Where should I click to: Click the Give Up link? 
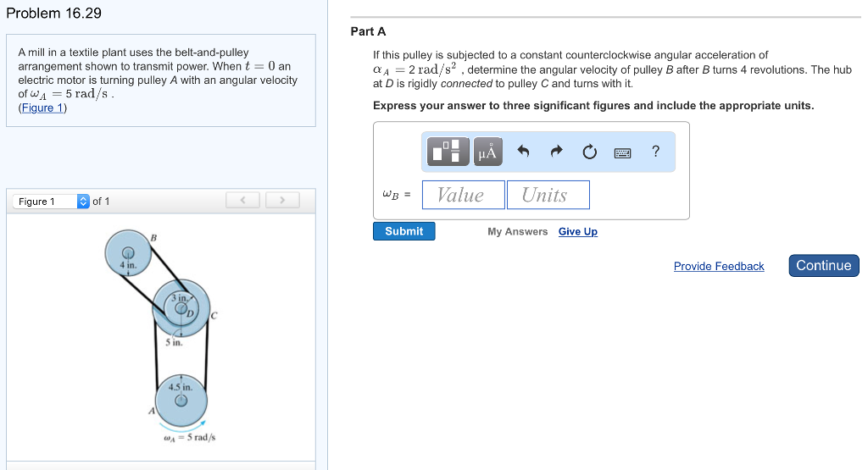coord(577,232)
